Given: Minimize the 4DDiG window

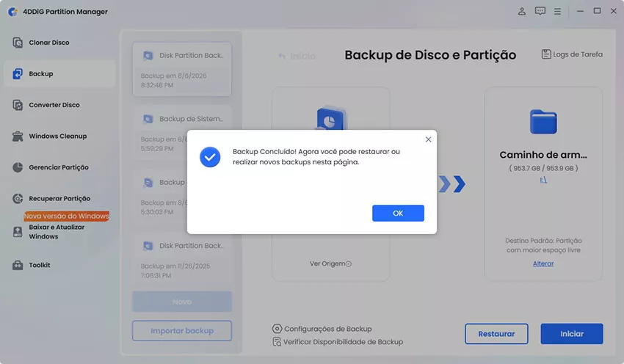Looking at the screenshot, I should click(x=580, y=11).
